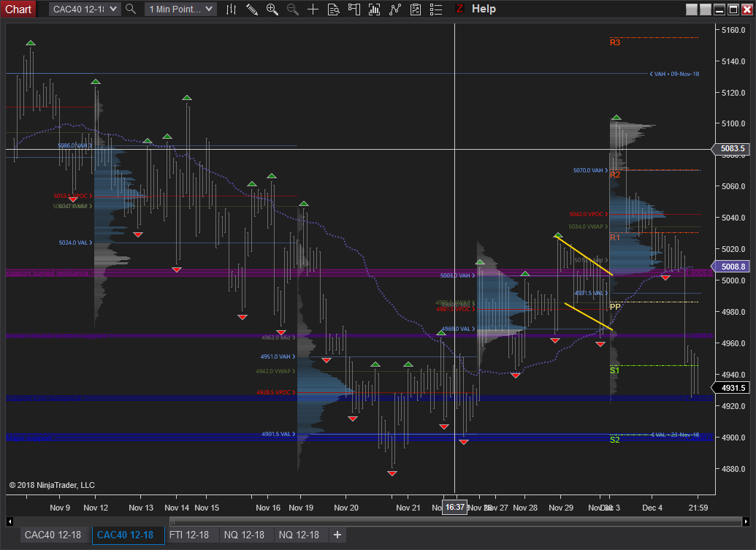Select the zoom out magnifier tool
Image resolution: width=756 pixels, height=550 pixels.
[x=293, y=9]
